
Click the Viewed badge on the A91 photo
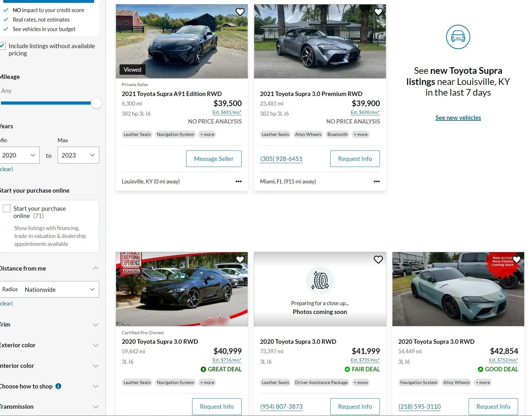click(x=133, y=70)
